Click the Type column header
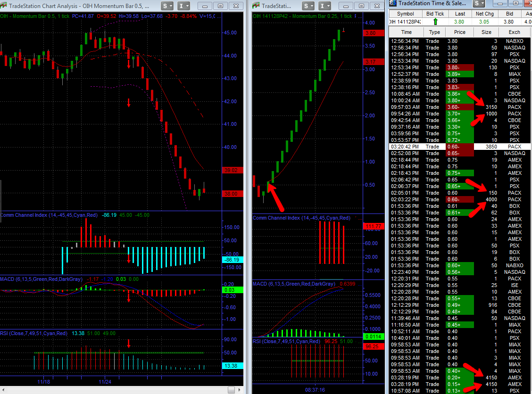 coord(434,32)
